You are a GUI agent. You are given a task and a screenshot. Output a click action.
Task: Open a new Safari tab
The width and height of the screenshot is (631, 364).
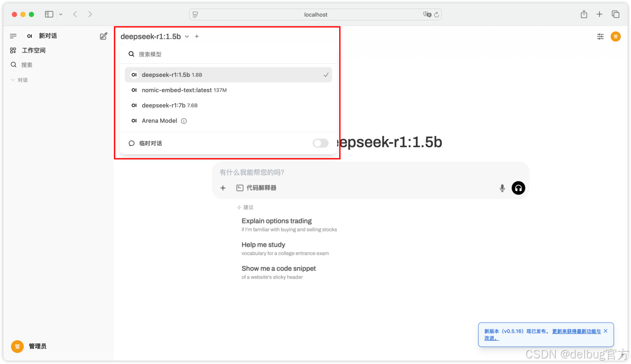[600, 14]
